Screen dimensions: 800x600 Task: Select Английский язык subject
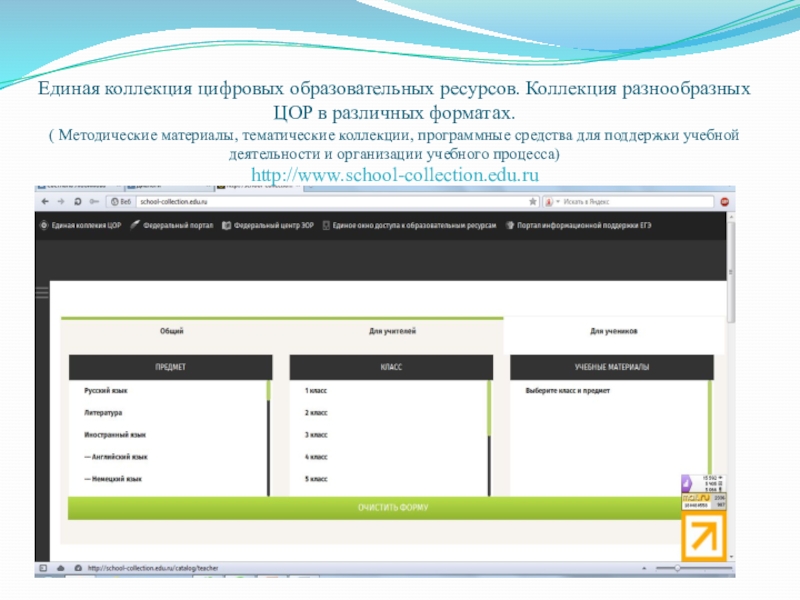click(116, 457)
